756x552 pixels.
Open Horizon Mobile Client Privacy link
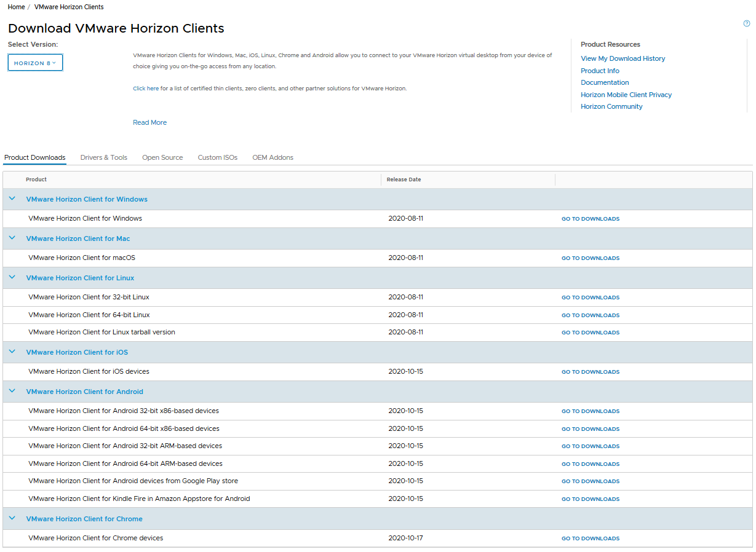626,95
